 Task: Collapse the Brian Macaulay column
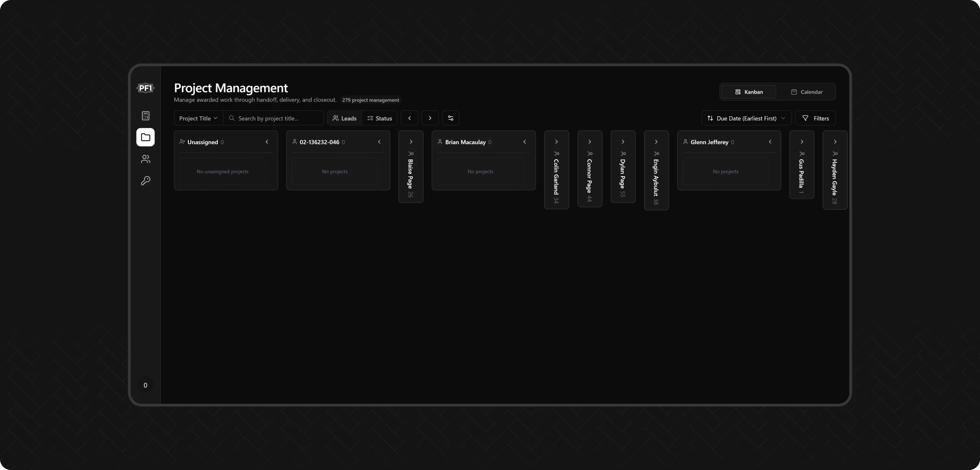pos(525,142)
